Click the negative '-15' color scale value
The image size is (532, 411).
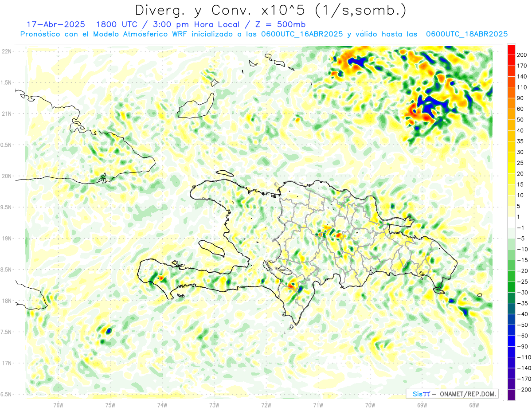pyautogui.click(x=522, y=260)
